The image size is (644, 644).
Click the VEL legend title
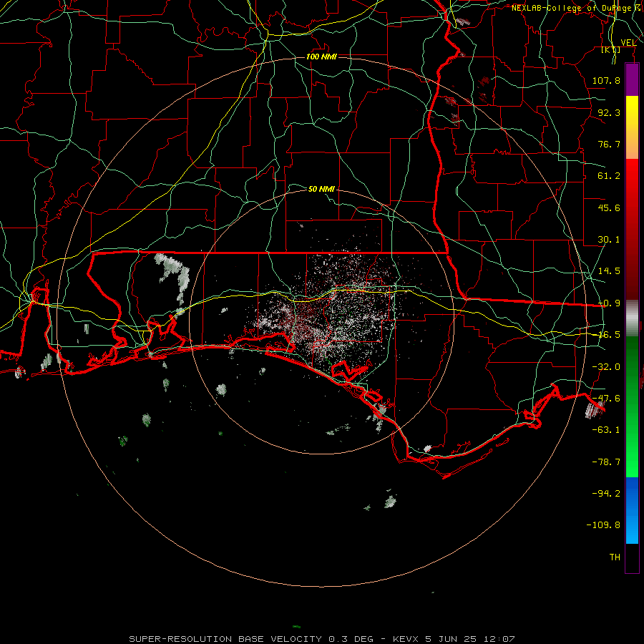628,43
